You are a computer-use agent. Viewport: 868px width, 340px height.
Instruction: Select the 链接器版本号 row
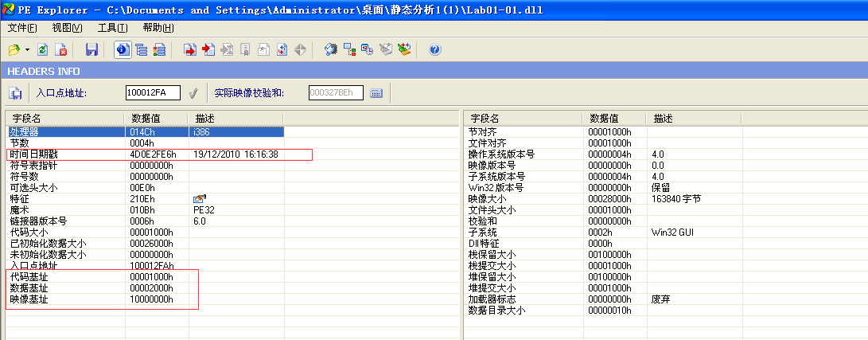click(146, 221)
